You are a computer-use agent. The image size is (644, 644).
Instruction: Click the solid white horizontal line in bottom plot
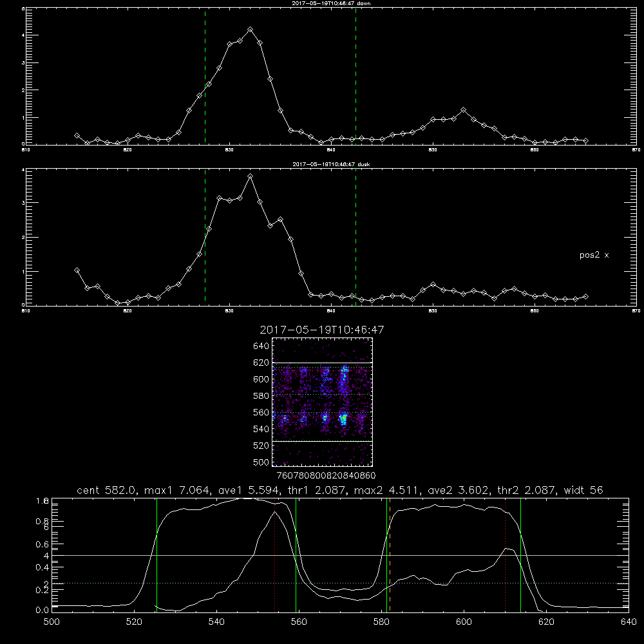[x=340, y=555]
